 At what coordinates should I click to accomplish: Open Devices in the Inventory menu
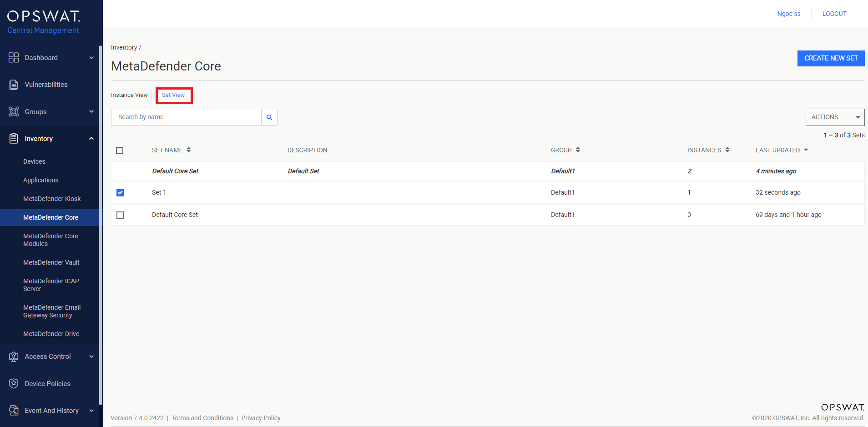click(34, 161)
